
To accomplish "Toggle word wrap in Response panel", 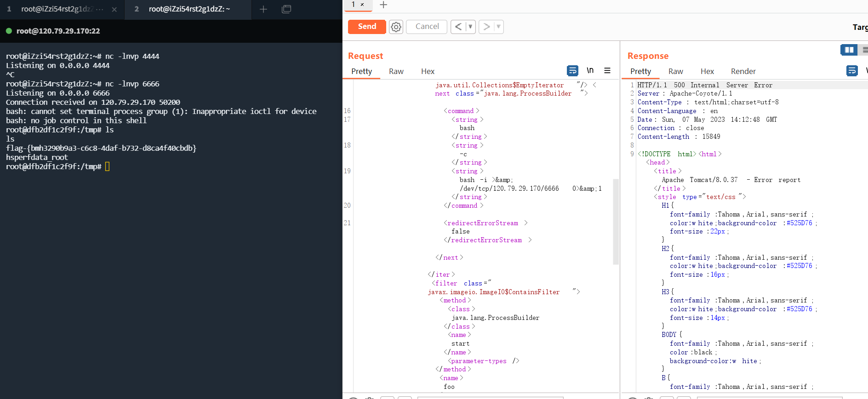I will [x=852, y=71].
